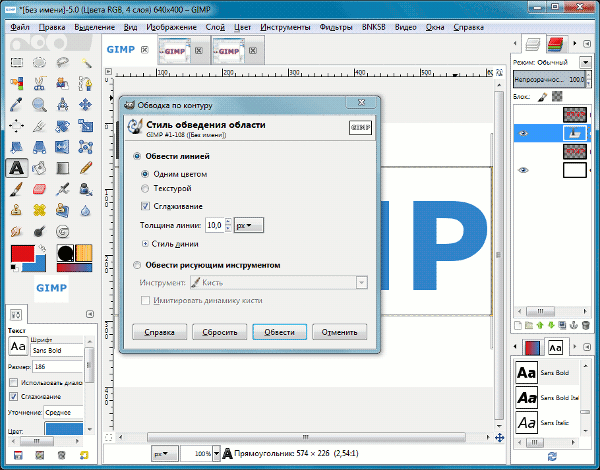The width and height of the screenshot is (600, 470).
Task: Select the Text tool in toolbox
Action: [x=16, y=168]
